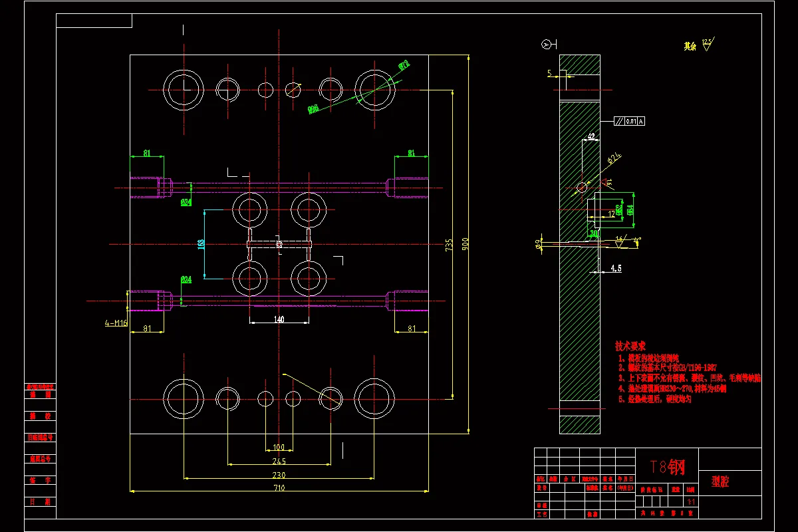Click the 230 dimension text
The image size is (798, 532).
(279, 475)
